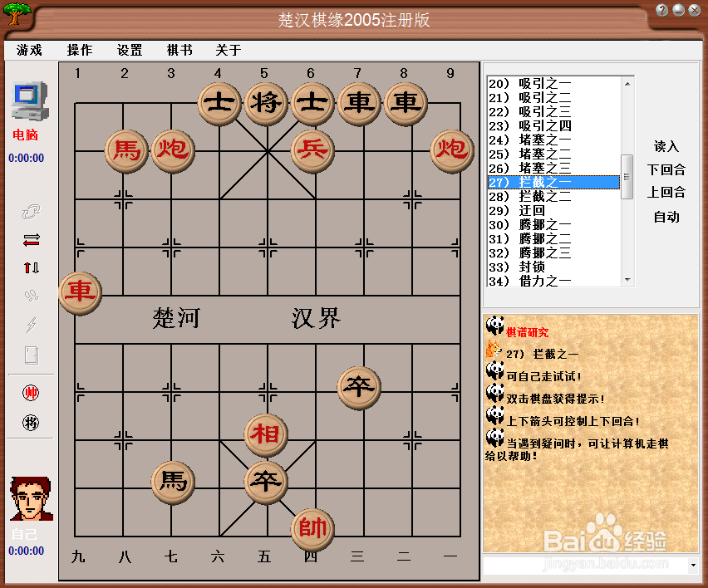Click the red 帅 circle icon
Viewport: 708px width, 588px height.
point(31,393)
